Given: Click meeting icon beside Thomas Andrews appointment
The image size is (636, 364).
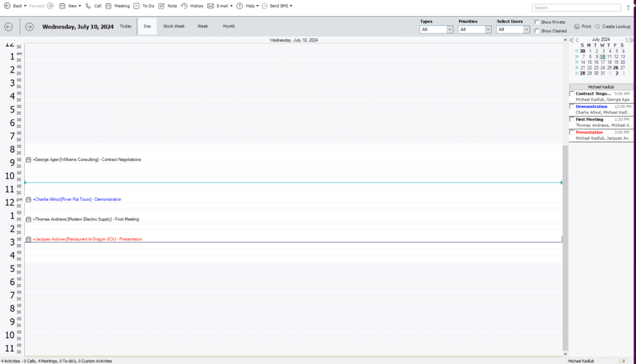Looking at the screenshot, I should coord(29,219).
